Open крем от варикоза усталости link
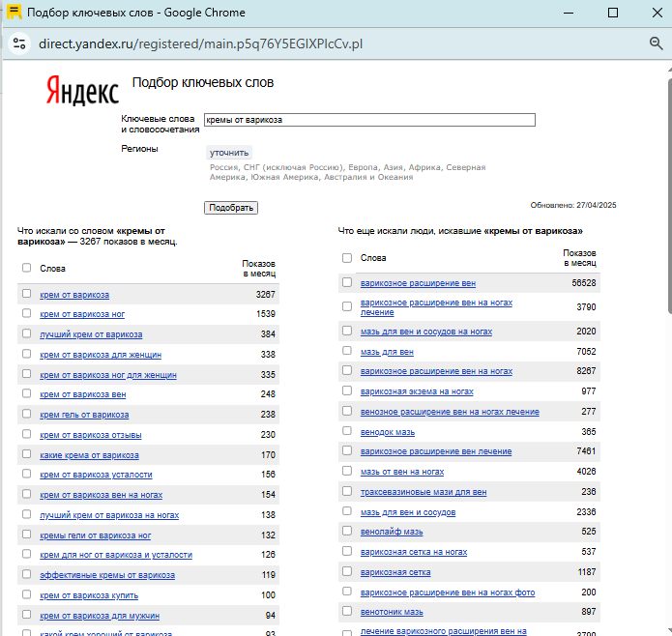 [x=96, y=475]
